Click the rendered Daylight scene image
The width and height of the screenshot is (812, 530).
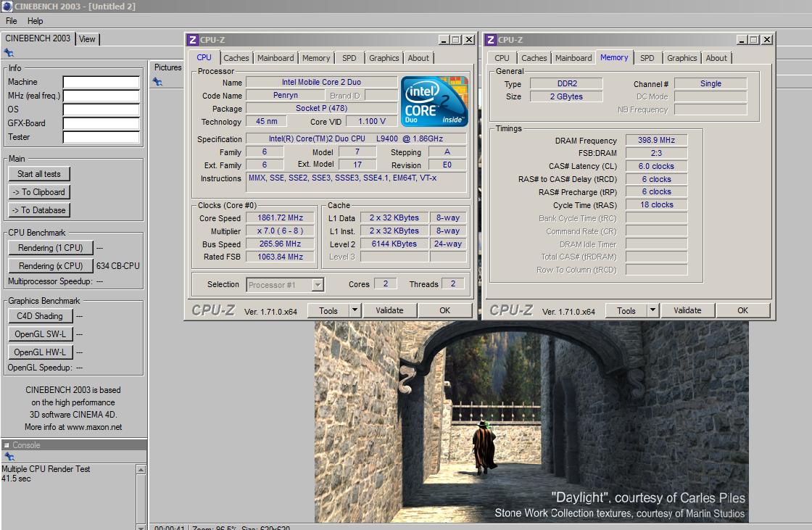[x=531, y=421]
